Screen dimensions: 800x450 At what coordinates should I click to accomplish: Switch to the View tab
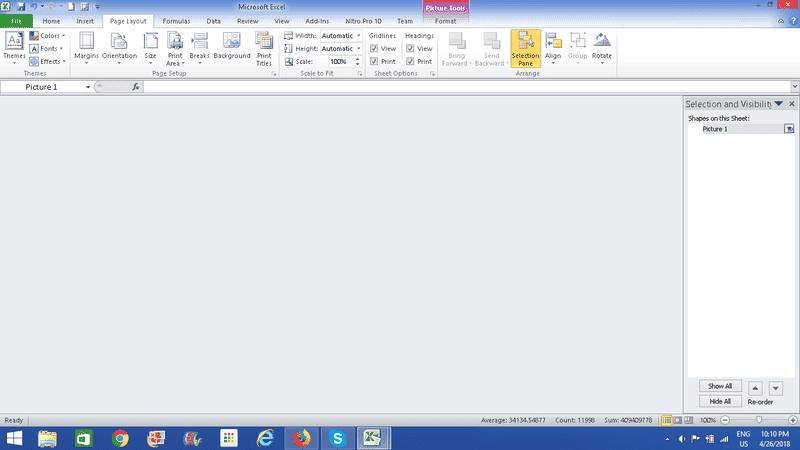coord(282,21)
